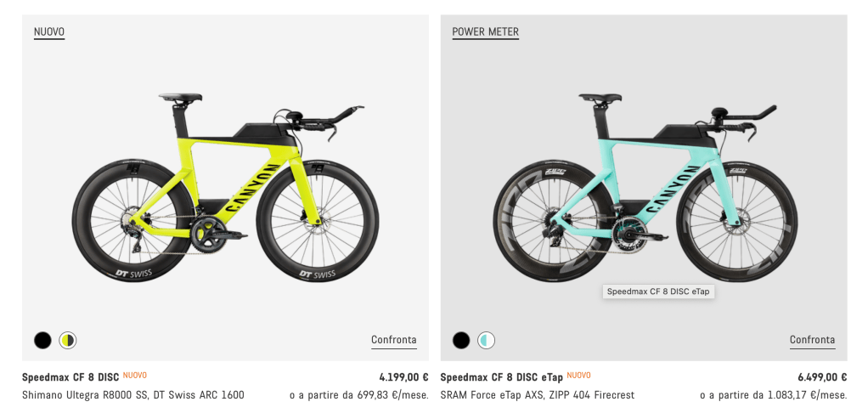Screen dimensions: 868x413
Task: Click the SRAM Force eTap AXS description
Action: click(x=537, y=395)
